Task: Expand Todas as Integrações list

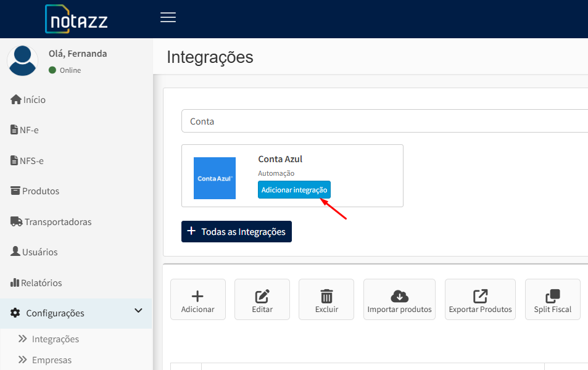Action: [x=236, y=231]
